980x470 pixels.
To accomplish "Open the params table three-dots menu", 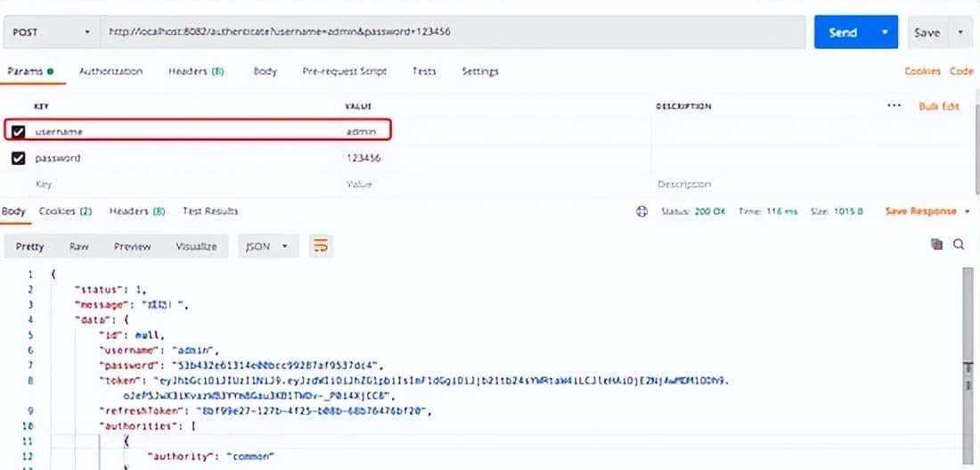I will (x=894, y=106).
